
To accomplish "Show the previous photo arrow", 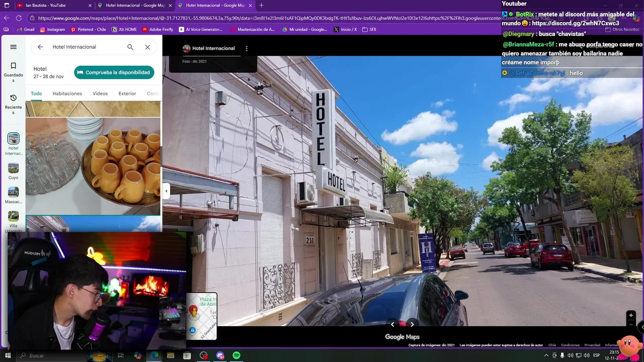I will (x=392, y=324).
